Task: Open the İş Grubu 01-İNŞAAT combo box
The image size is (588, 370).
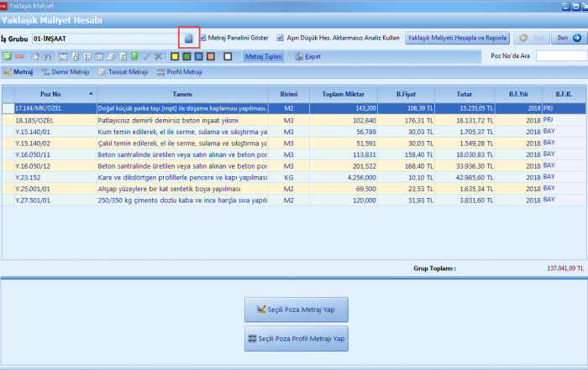Action: tap(105, 38)
